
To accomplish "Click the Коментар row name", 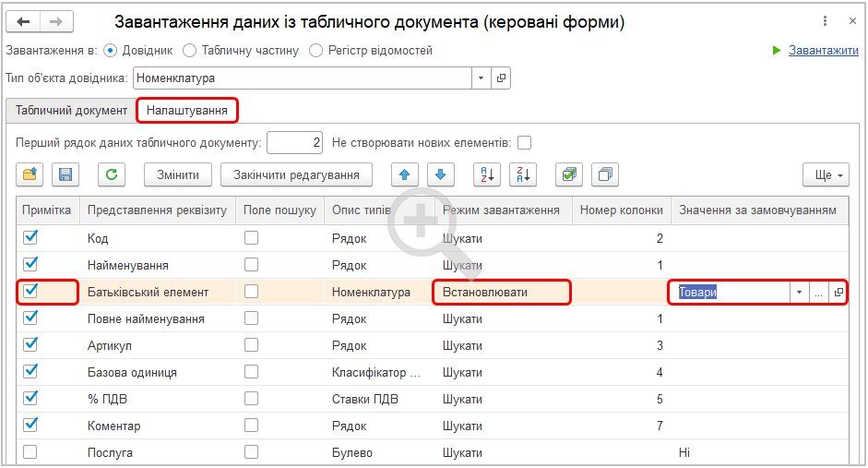I will point(114,426).
